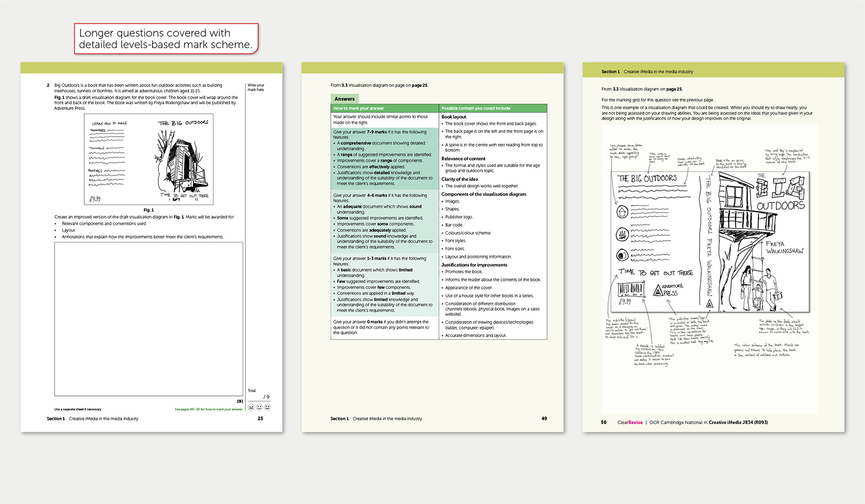Click the Adventure Press triangle logo on spine

pos(709,304)
